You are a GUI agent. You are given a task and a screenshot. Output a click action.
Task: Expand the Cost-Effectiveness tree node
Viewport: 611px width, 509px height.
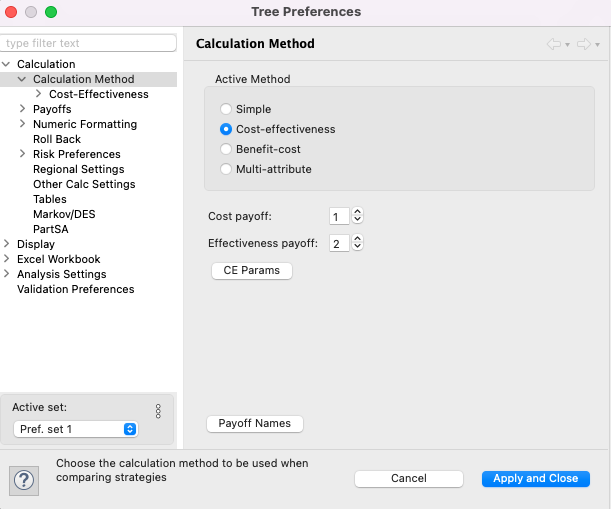coord(38,94)
